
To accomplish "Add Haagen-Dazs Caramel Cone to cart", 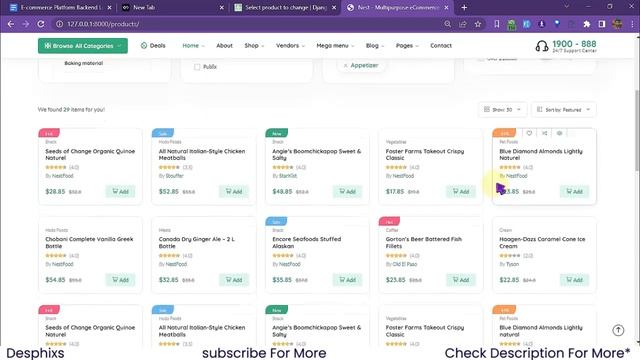I will point(574,280).
